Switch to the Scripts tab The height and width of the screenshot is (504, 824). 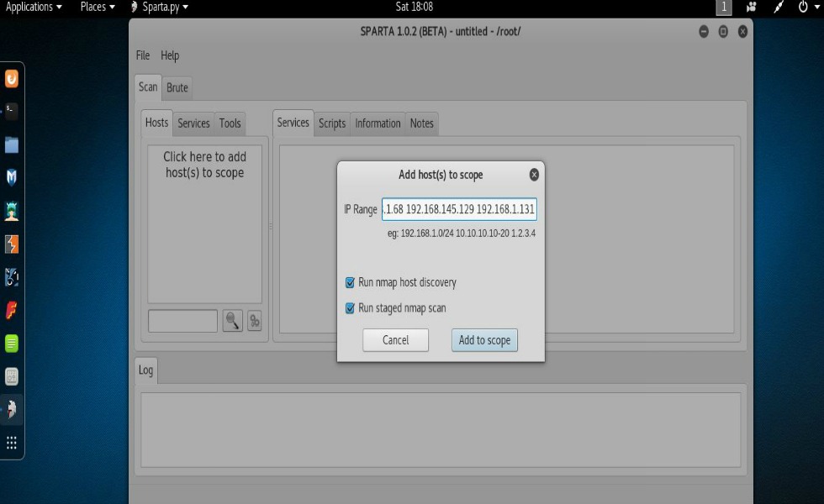click(332, 123)
